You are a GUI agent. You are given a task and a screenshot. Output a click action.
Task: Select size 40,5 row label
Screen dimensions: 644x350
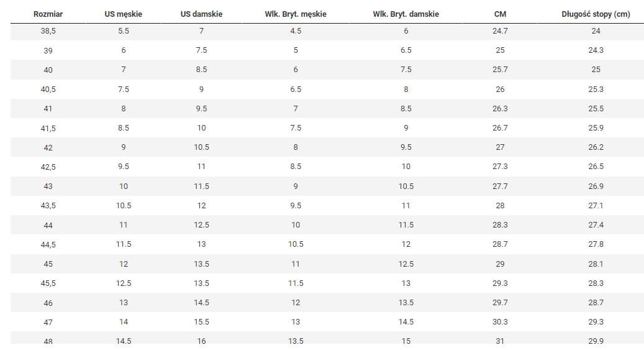pos(48,90)
